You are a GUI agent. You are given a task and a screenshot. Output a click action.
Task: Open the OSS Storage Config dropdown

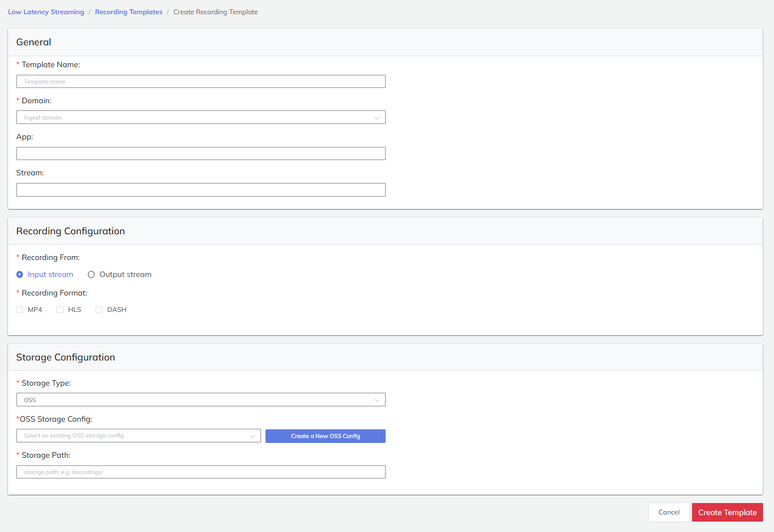pyautogui.click(x=138, y=436)
